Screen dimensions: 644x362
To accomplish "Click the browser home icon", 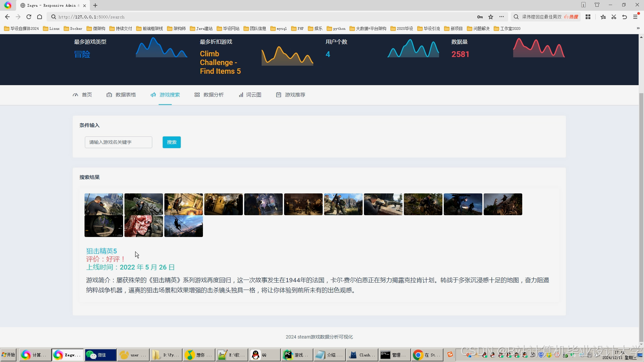I will (40, 17).
